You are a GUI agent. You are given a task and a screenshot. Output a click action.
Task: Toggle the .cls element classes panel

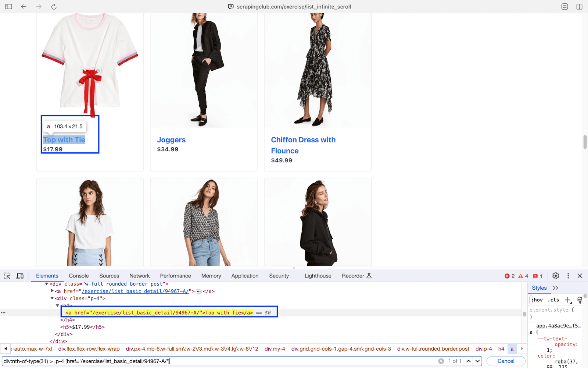pos(553,300)
